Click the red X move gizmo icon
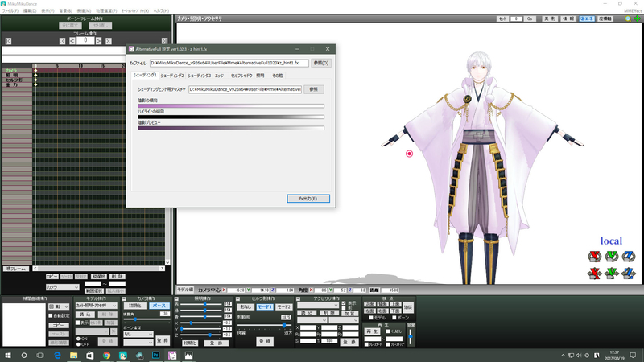This screenshot has width=644, height=362. click(x=594, y=273)
